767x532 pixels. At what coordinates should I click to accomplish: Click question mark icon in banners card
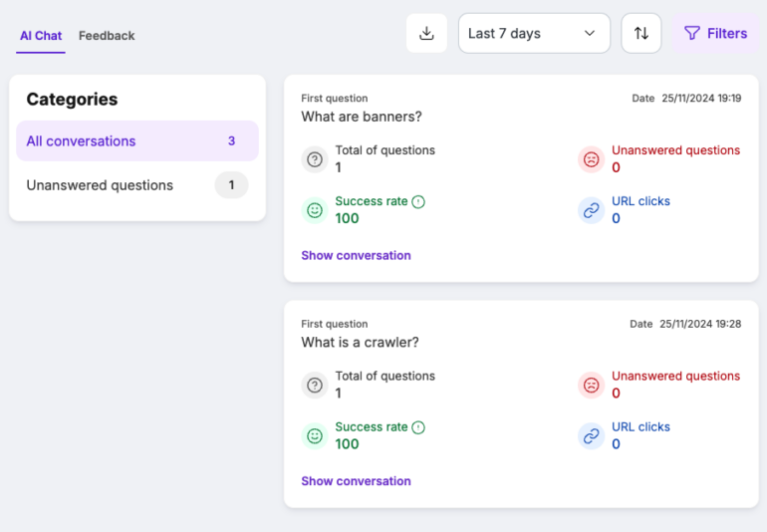315,159
